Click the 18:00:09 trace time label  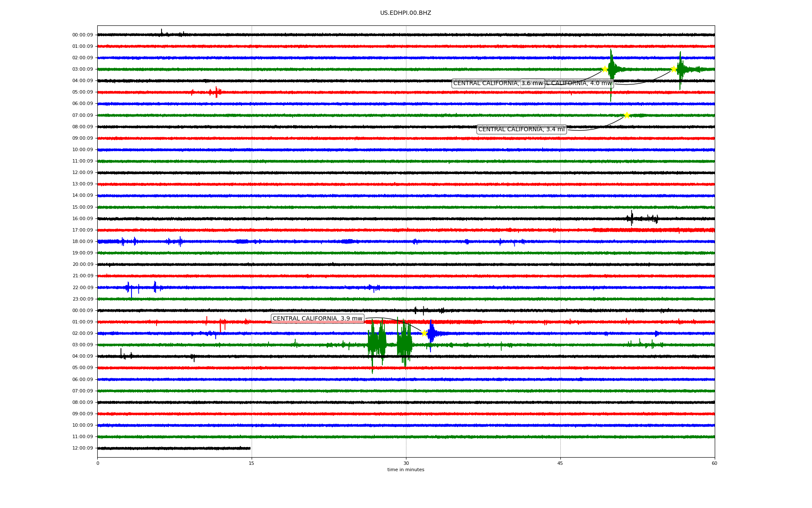[x=82, y=242]
